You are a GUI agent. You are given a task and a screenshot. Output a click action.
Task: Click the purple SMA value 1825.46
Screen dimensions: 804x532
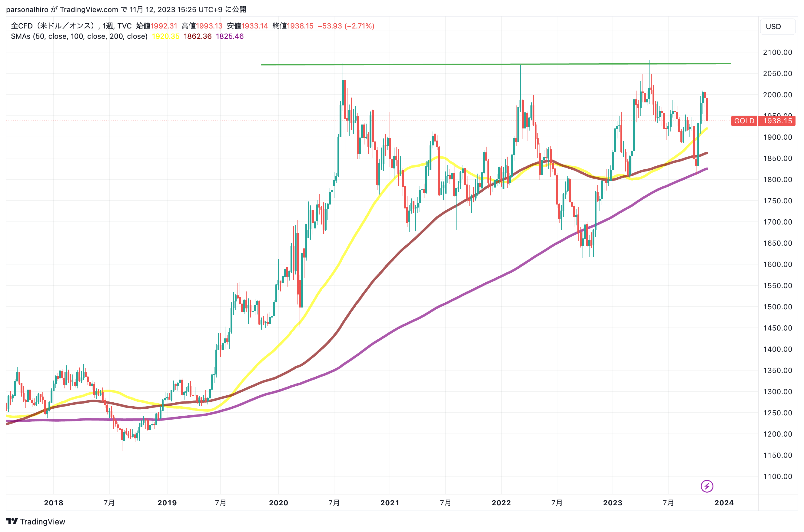point(230,36)
